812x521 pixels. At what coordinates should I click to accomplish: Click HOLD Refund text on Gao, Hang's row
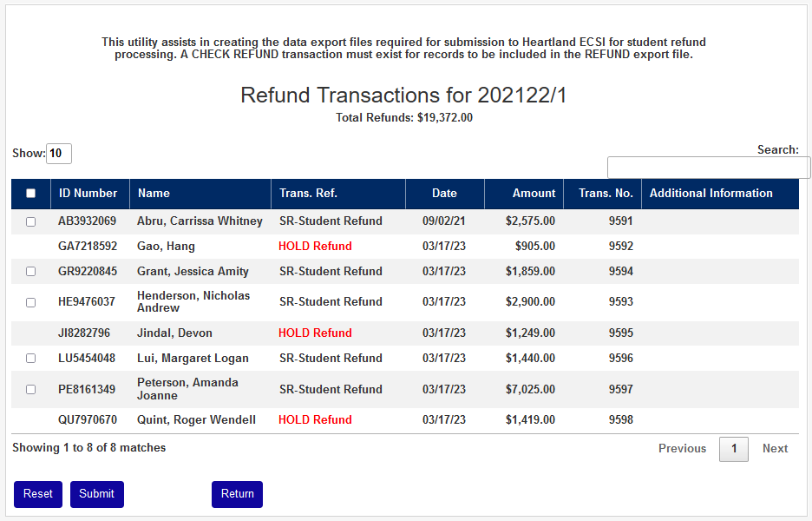coord(315,246)
